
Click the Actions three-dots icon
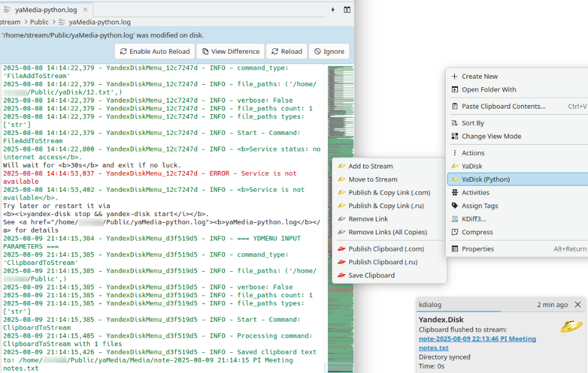(x=454, y=153)
